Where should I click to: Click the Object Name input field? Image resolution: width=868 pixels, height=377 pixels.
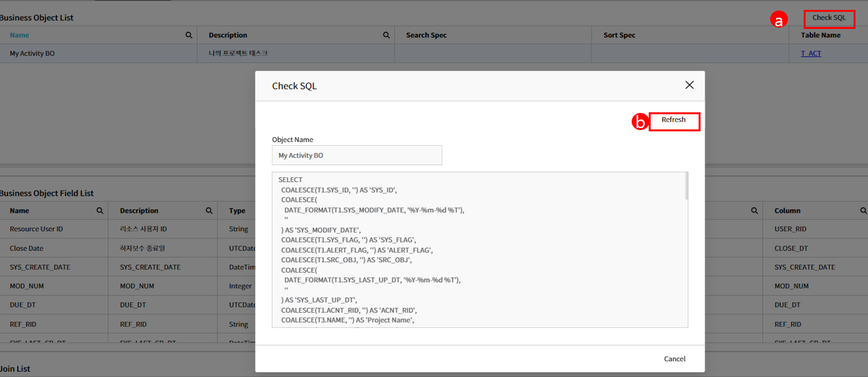click(357, 156)
